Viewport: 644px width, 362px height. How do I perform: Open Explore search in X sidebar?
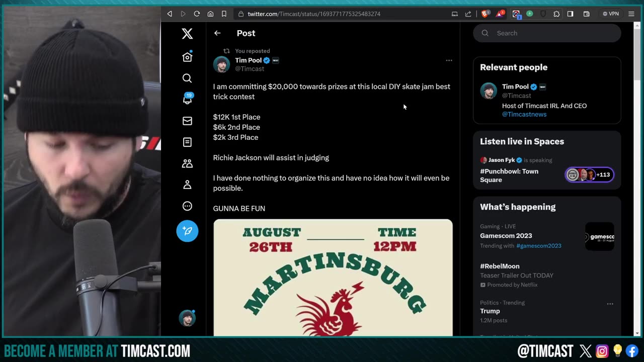(187, 78)
